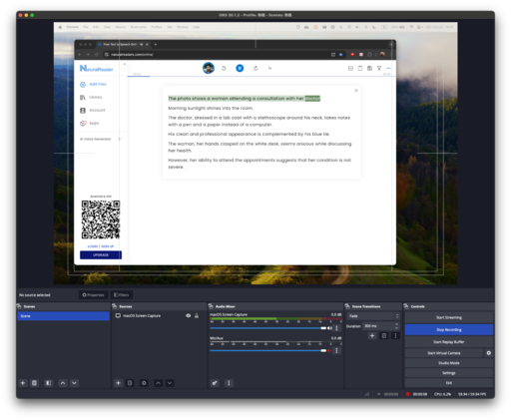The height and width of the screenshot is (420, 511).
Task: Toggle lock on macOS Screen Capture source
Action: [x=197, y=315]
